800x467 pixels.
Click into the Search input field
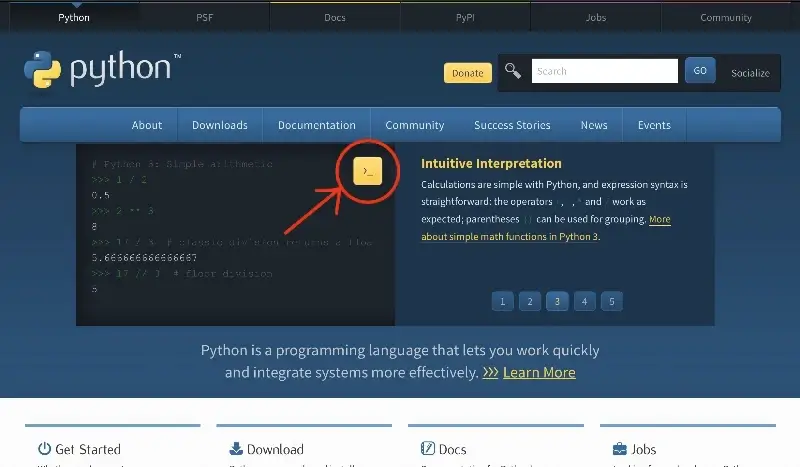(605, 71)
